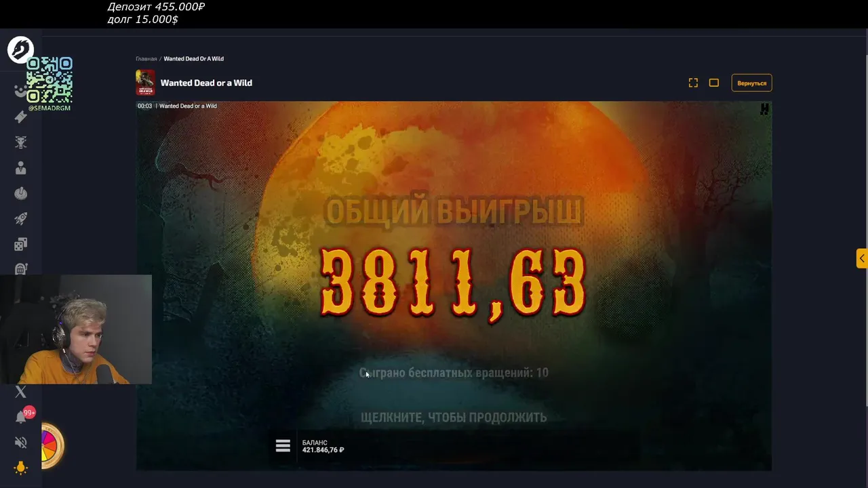Open the fortune wheel bonus icon

52,446
